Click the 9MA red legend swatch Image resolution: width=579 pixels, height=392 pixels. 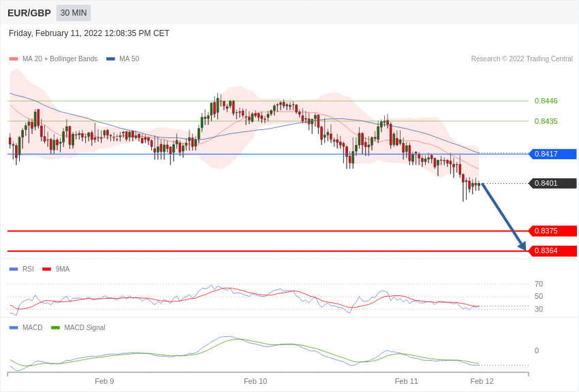tap(47, 269)
